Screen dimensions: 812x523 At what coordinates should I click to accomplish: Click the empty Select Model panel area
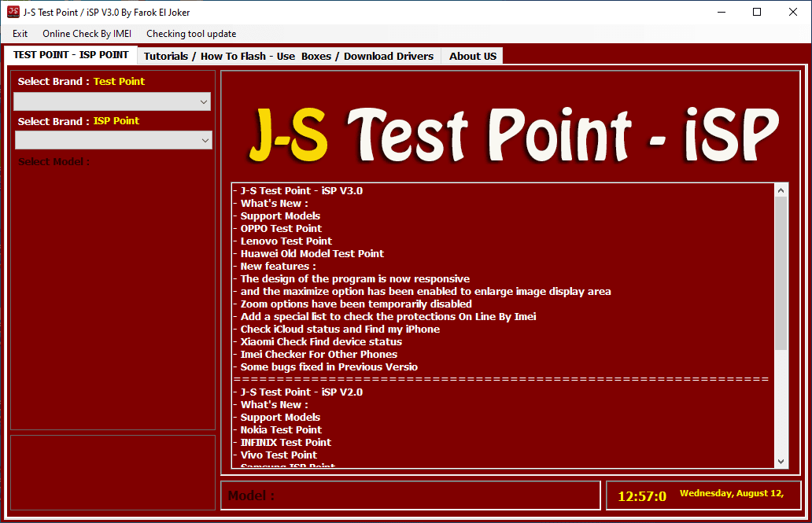[x=112, y=299]
